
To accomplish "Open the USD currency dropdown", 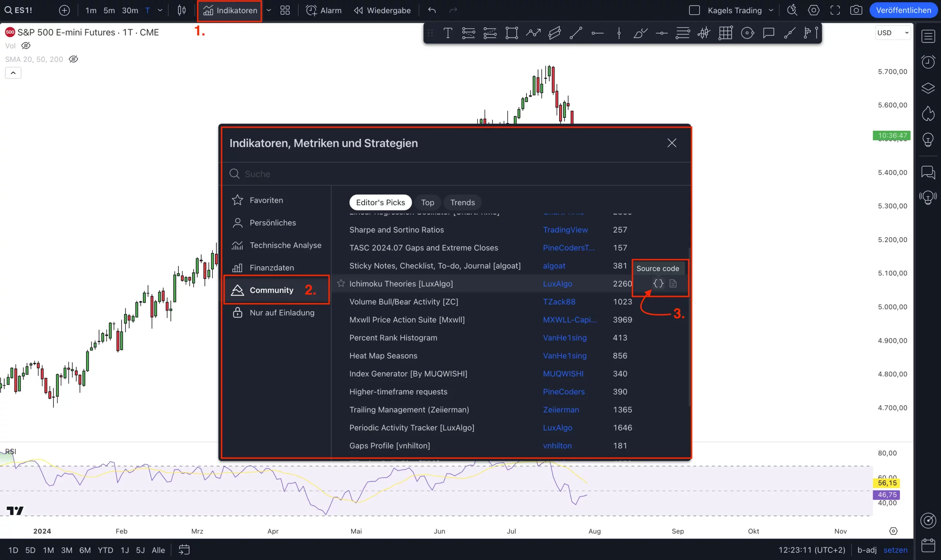I will [893, 33].
